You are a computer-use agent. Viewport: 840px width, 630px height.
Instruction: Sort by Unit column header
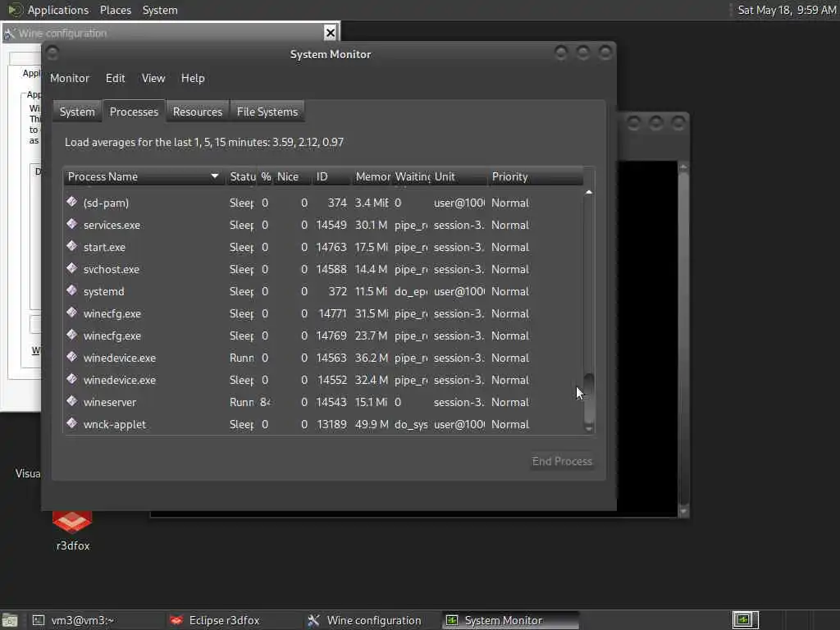pos(459,177)
